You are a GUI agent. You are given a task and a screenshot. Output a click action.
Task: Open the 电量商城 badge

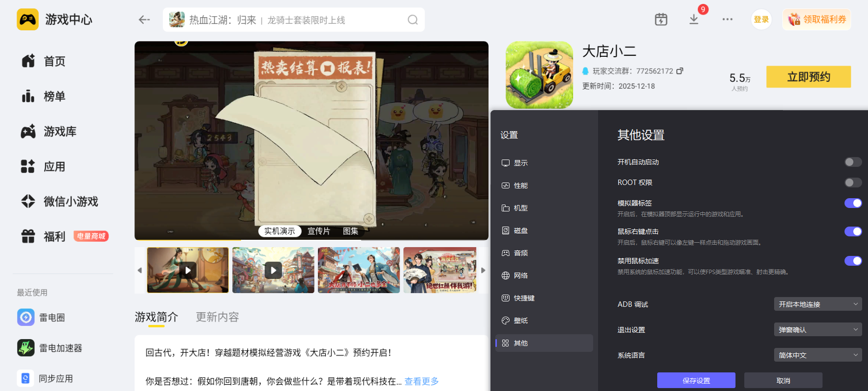point(91,236)
